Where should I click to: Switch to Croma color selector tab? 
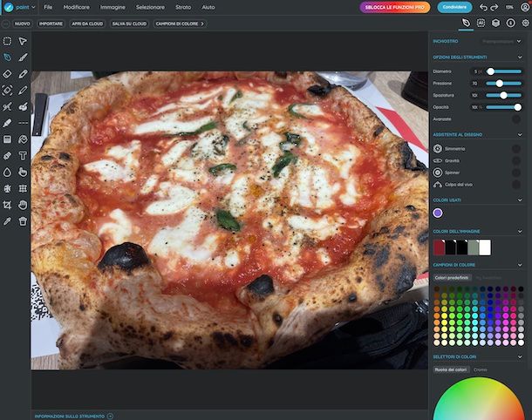(480, 369)
